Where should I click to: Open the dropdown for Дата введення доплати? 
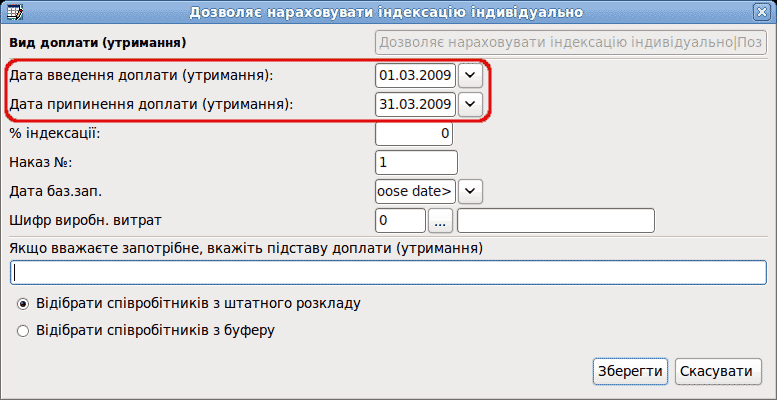(470, 75)
